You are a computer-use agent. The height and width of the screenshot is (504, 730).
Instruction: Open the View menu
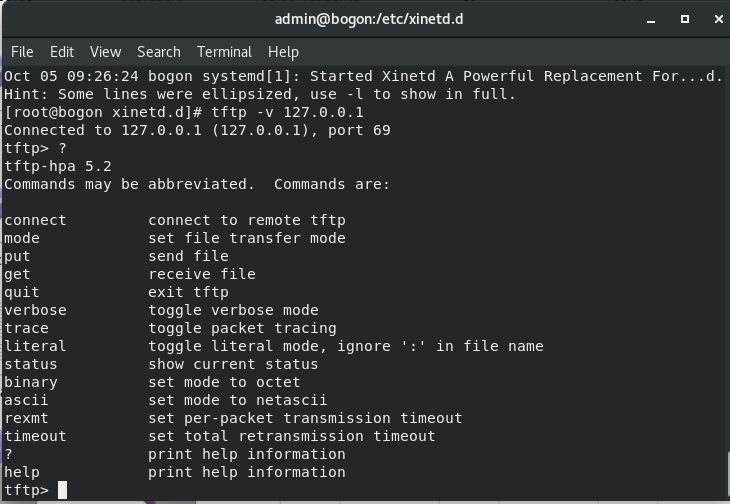105,52
